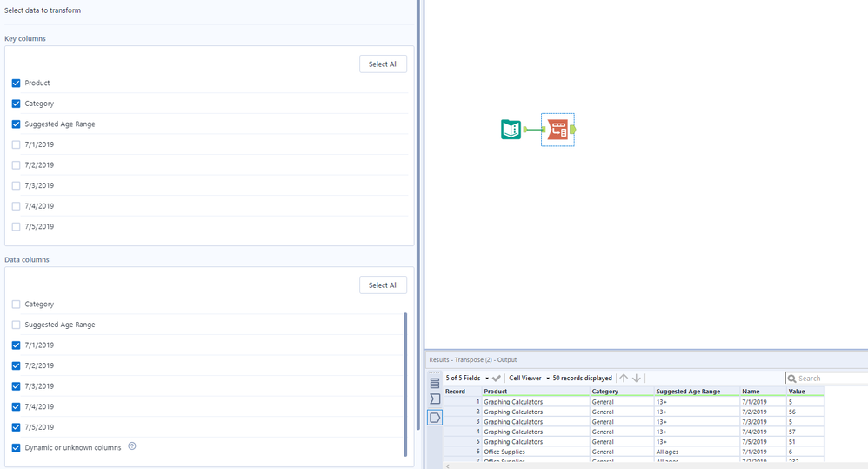Check 7/4/2019 in Key columns

[16, 206]
